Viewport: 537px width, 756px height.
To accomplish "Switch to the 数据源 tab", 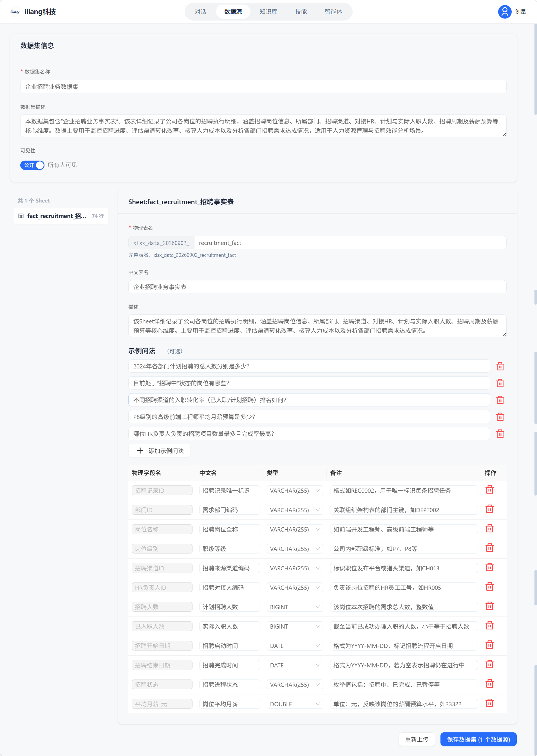I will tap(233, 12).
